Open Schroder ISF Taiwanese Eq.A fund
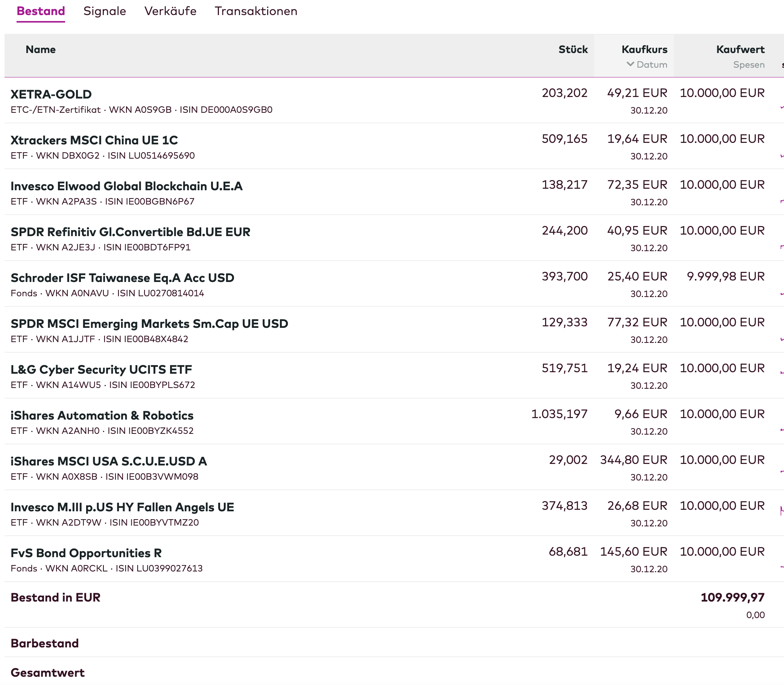Image resolution: width=784 pixels, height=685 pixels. [x=122, y=278]
